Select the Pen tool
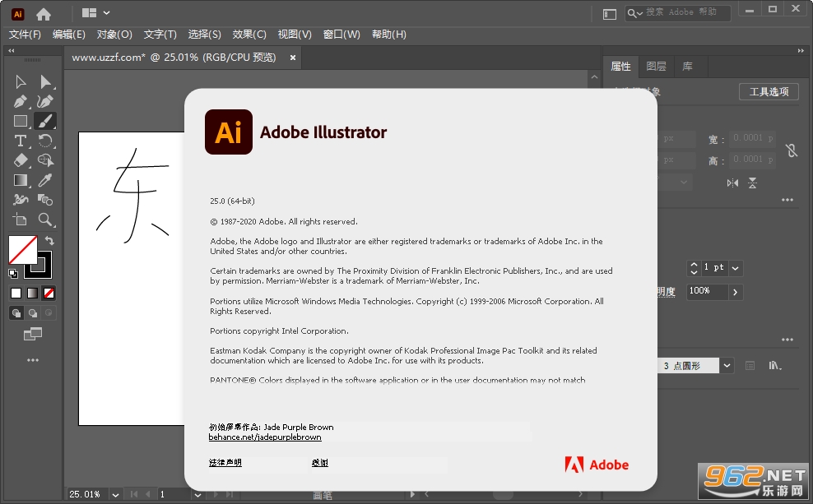The image size is (813, 504). (21, 101)
